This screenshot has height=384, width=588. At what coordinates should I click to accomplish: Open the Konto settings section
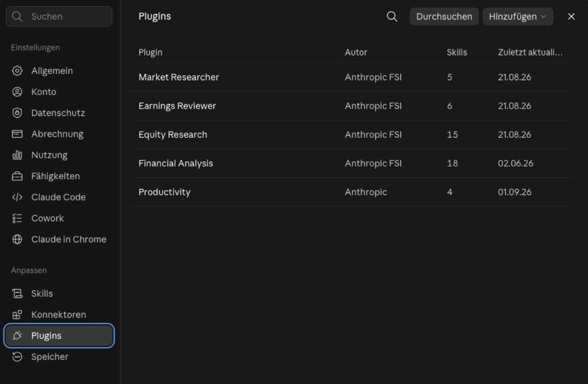(x=59, y=92)
